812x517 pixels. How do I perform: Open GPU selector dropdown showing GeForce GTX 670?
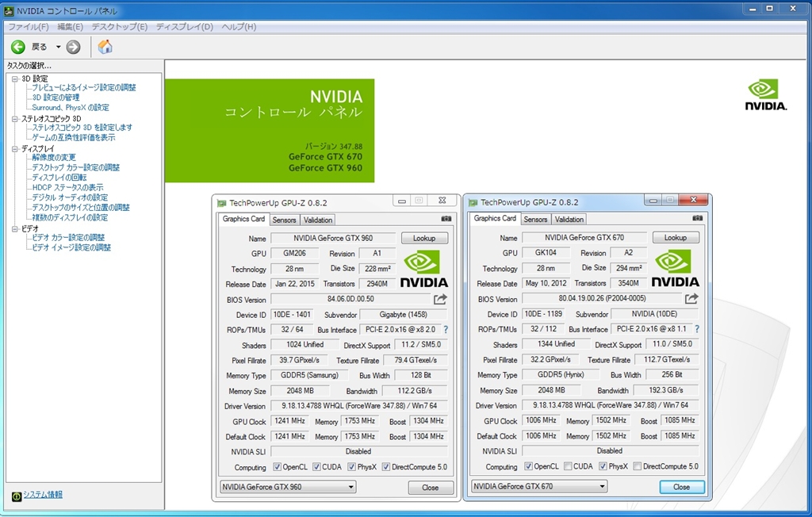tap(539, 486)
